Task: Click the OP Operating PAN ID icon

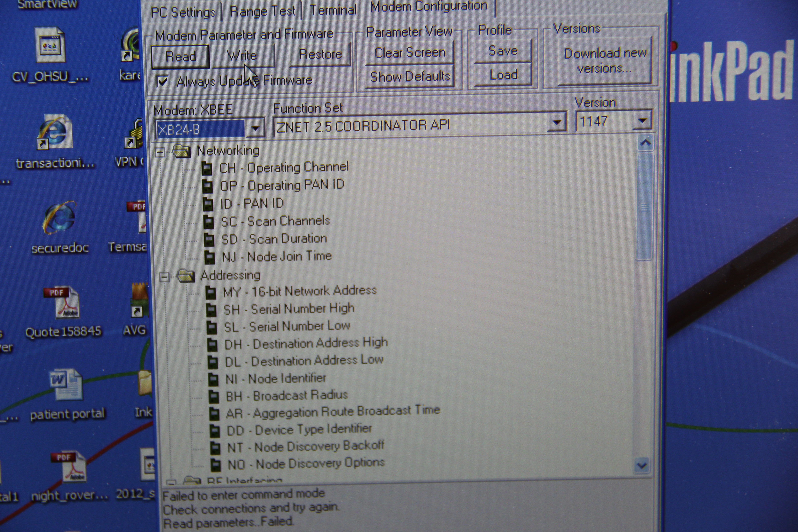Action: [x=207, y=186]
